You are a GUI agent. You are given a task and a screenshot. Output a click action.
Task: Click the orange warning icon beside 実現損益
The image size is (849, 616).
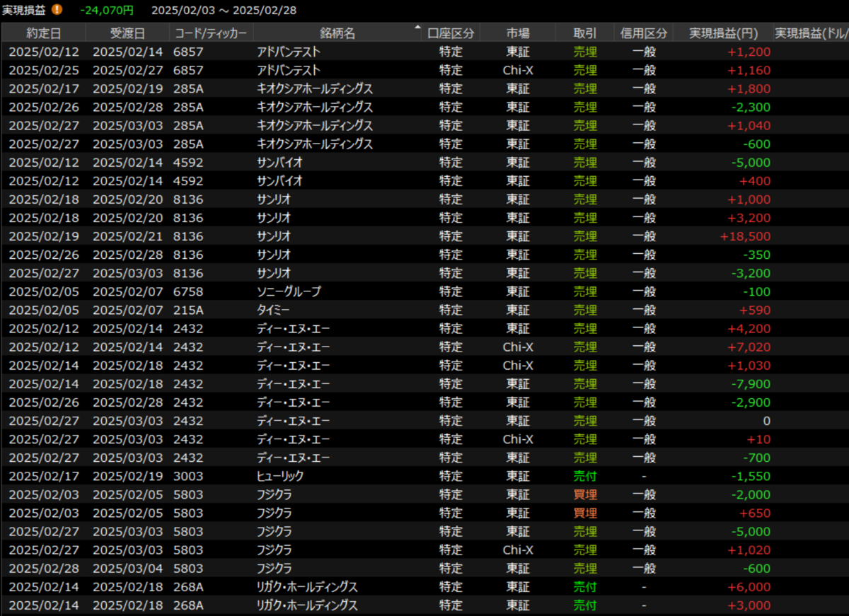57,10
